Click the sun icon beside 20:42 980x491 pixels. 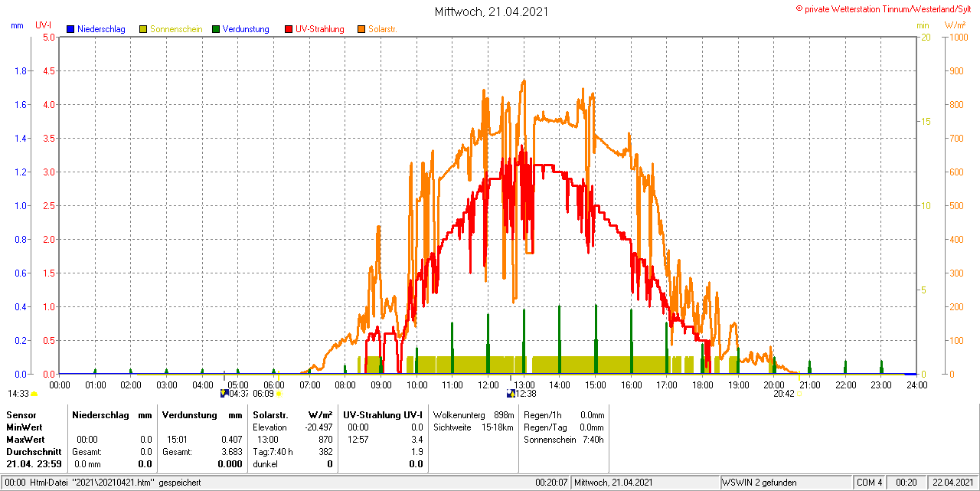(799, 394)
